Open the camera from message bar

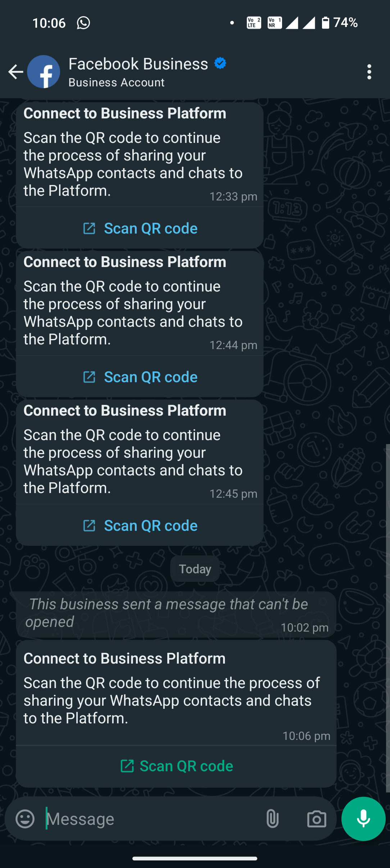(x=317, y=819)
